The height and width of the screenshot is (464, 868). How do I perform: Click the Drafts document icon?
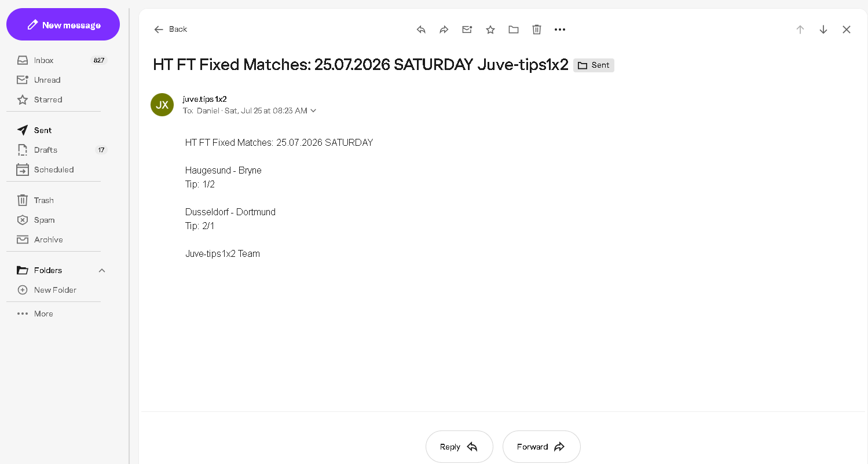click(23, 150)
